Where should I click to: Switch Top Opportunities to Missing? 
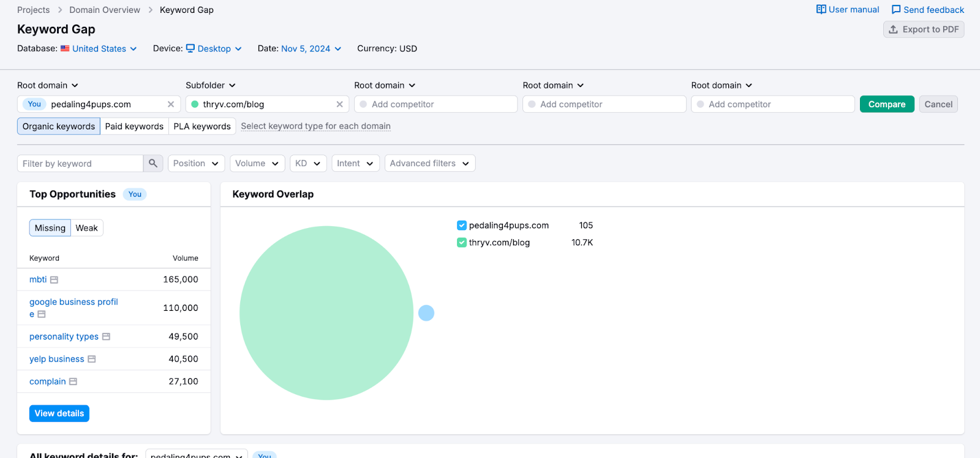coord(50,228)
